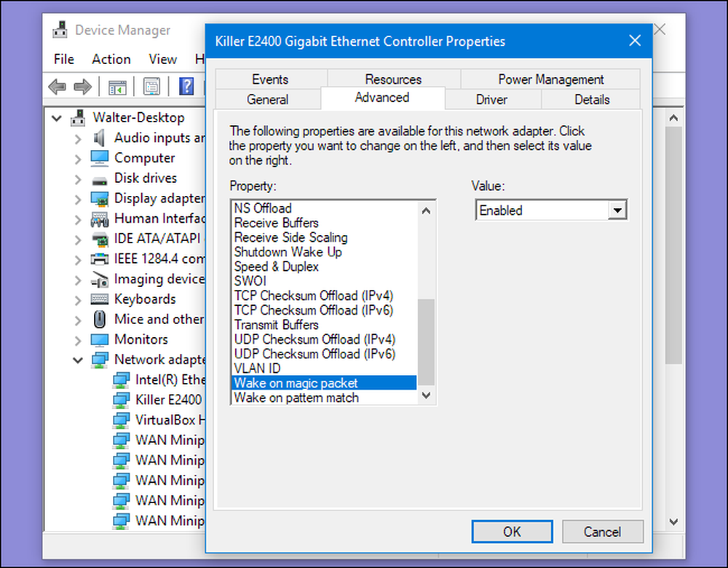Viewport: 728px width, 568px height.
Task: Click the Back arrow toolbar icon
Action: (57, 87)
